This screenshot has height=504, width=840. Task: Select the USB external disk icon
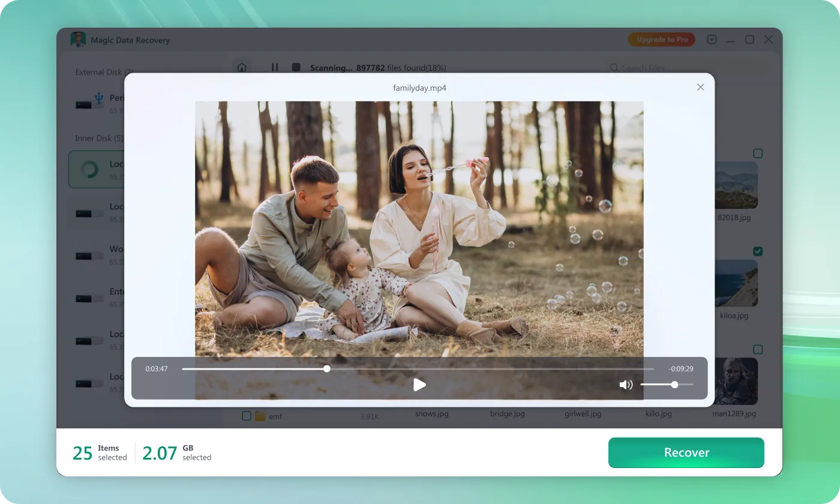click(x=90, y=103)
